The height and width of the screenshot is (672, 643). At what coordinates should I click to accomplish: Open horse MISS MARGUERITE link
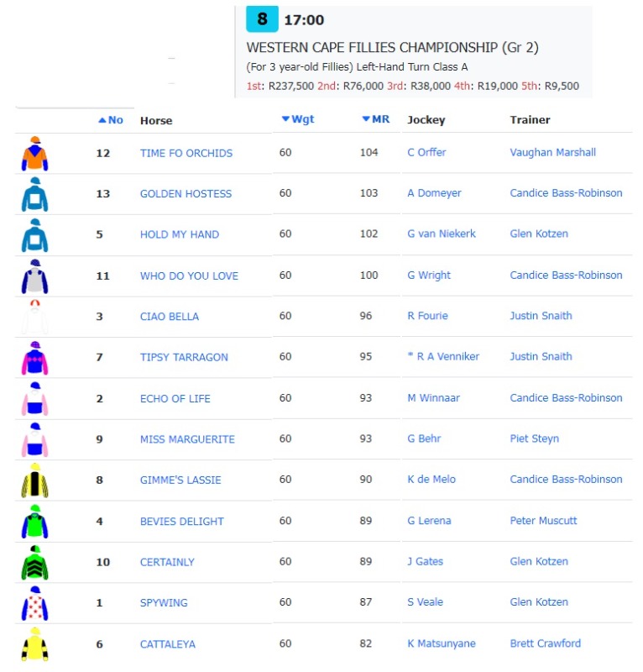[187, 439]
